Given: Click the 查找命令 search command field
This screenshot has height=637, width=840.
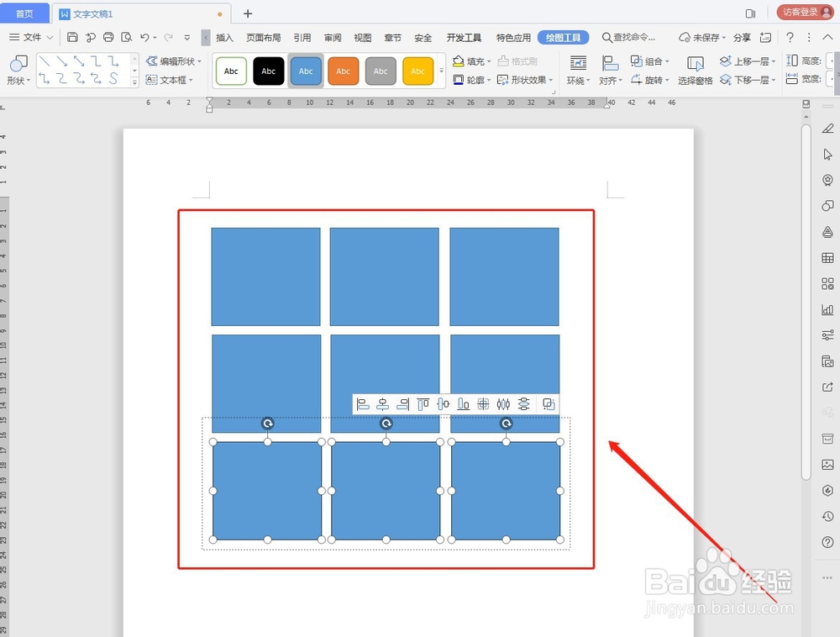Looking at the screenshot, I should 629,37.
